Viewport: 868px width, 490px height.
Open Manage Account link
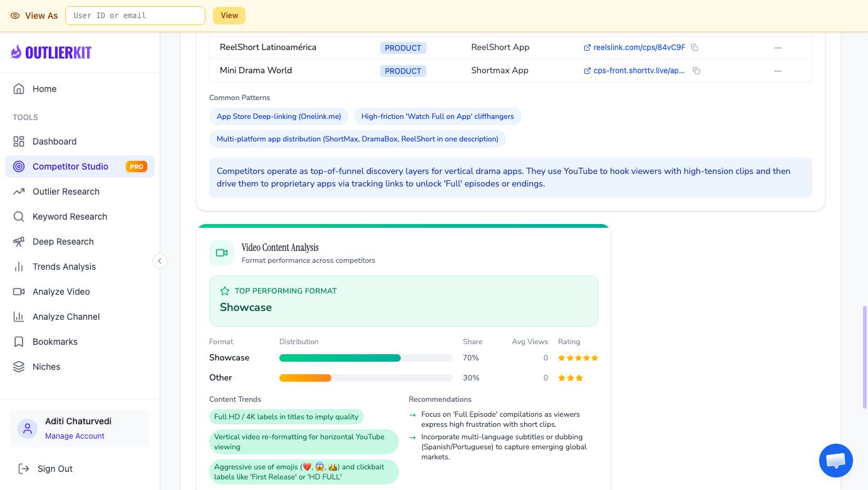(x=75, y=436)
